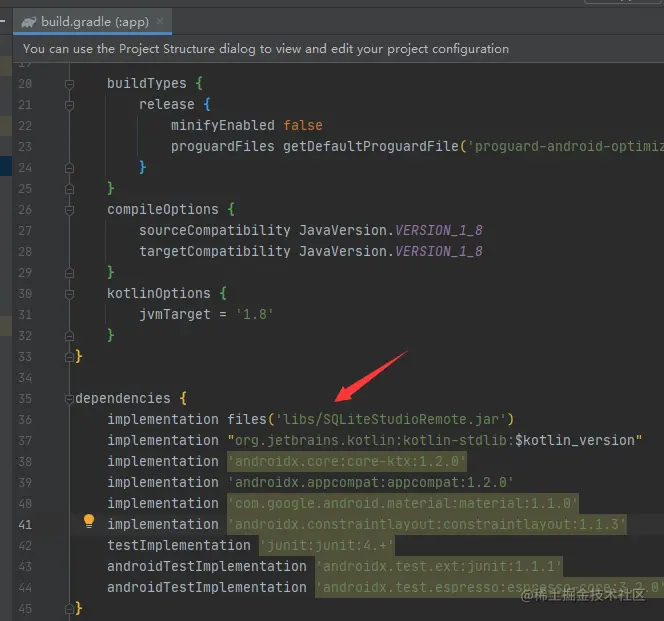This screenshot has width=664, height=621.
Task: Click 'libs/SQLiteStudioRemote.jar' string
Action: 390,419
